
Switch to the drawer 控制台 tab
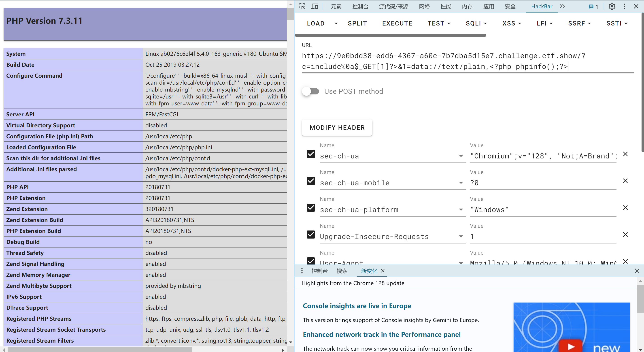click(319, 271)
